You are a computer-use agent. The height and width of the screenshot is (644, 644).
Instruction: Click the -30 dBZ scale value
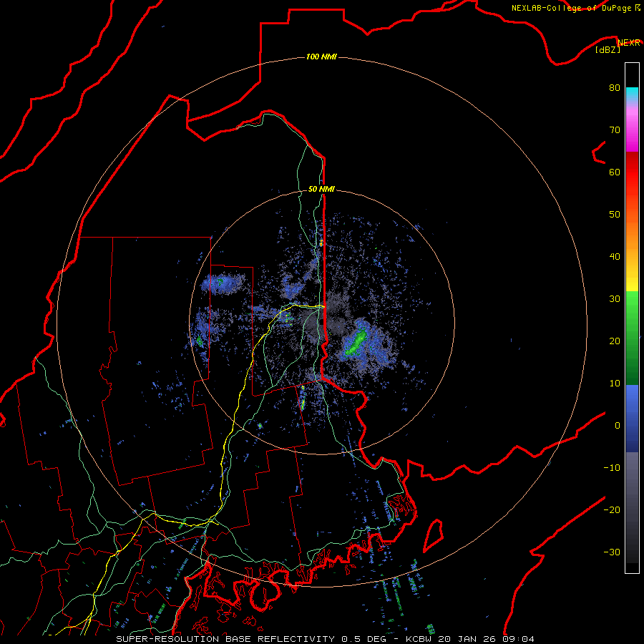(612, 552)
